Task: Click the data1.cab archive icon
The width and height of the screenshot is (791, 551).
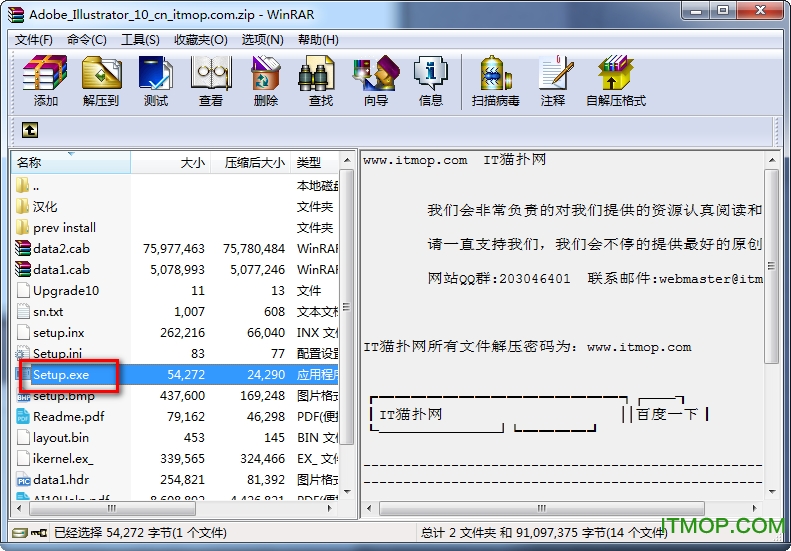Action: pos(23,269)
